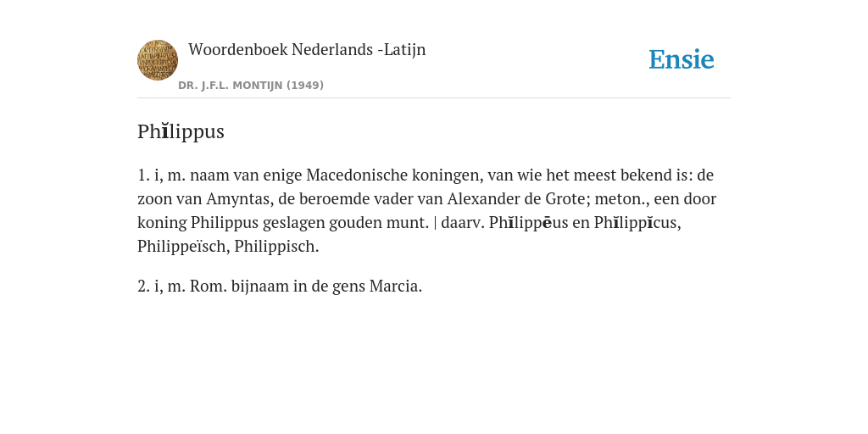Click the word Philippeïsch
The image size is (868, 434).
point(183,247)
